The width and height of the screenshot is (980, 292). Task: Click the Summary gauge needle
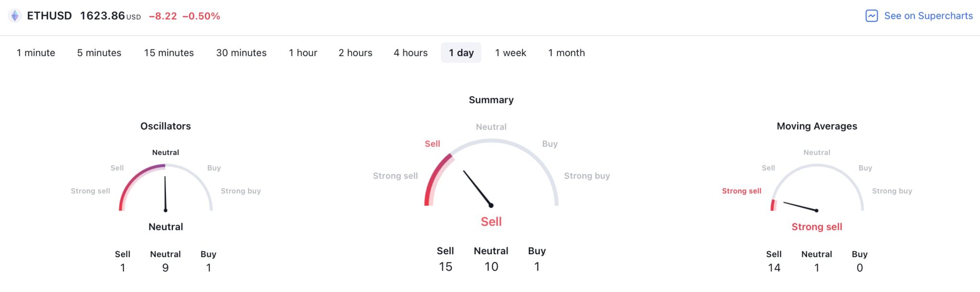(477, 188)
